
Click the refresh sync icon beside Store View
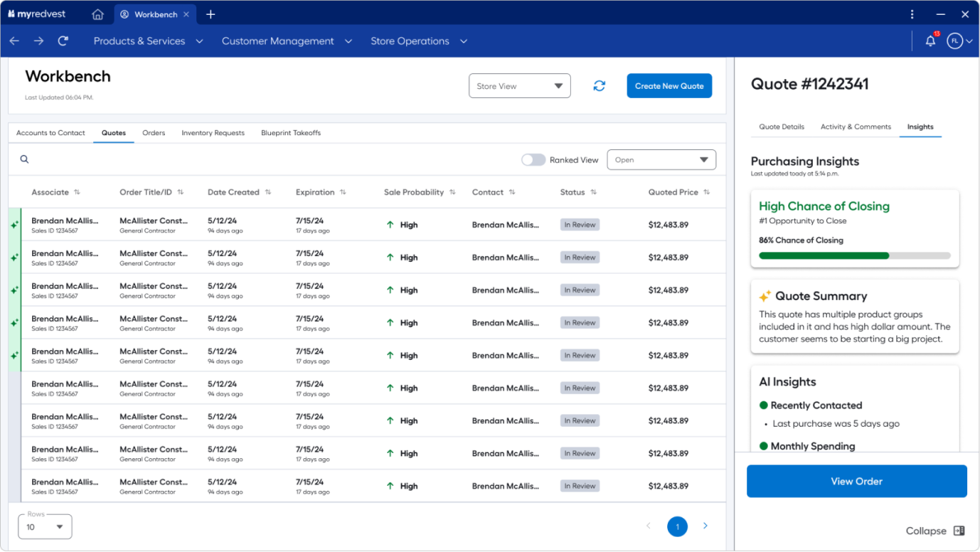tap(600, 86)
